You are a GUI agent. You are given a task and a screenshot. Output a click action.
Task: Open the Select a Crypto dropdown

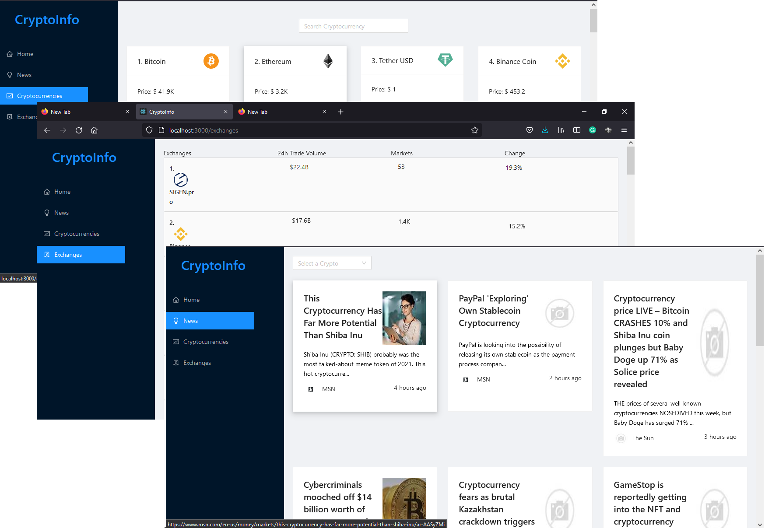(332, 263)
